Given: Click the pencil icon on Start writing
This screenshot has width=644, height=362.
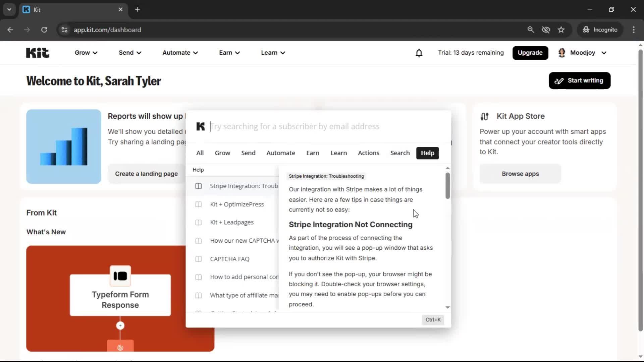Looking at the screenshot, I should pyautogui.click(x=559, y=80).
